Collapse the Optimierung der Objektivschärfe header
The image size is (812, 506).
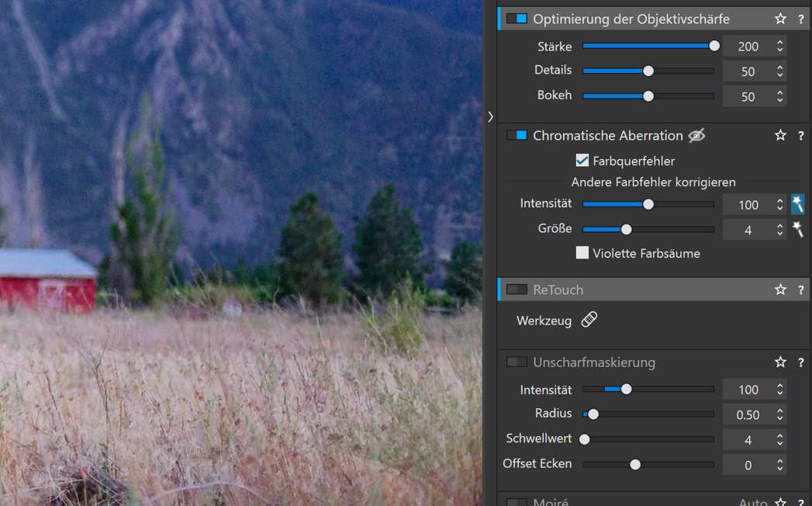pyautogui.click(x=631, y=19)
